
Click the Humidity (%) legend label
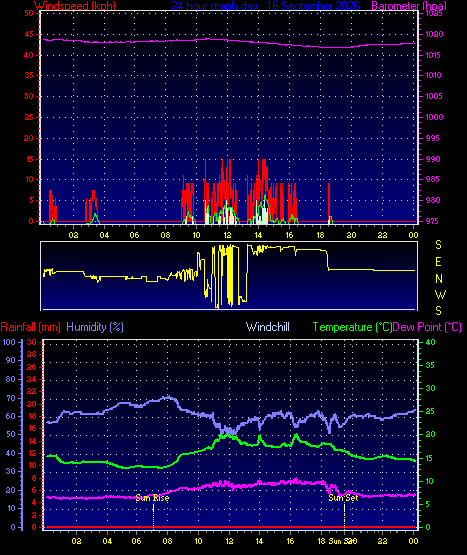pos(95,327)
